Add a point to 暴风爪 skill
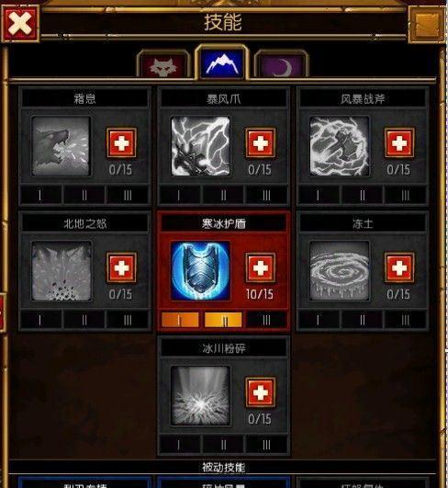This screenshot has height=488, width=448. click(x=260, y=142)
